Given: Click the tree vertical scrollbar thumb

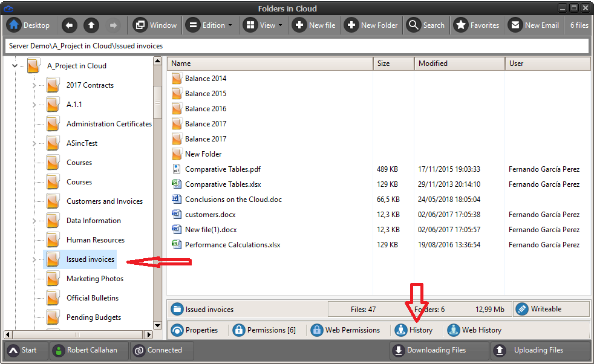Looking at the screenshot, I should [x=158, y=102].
